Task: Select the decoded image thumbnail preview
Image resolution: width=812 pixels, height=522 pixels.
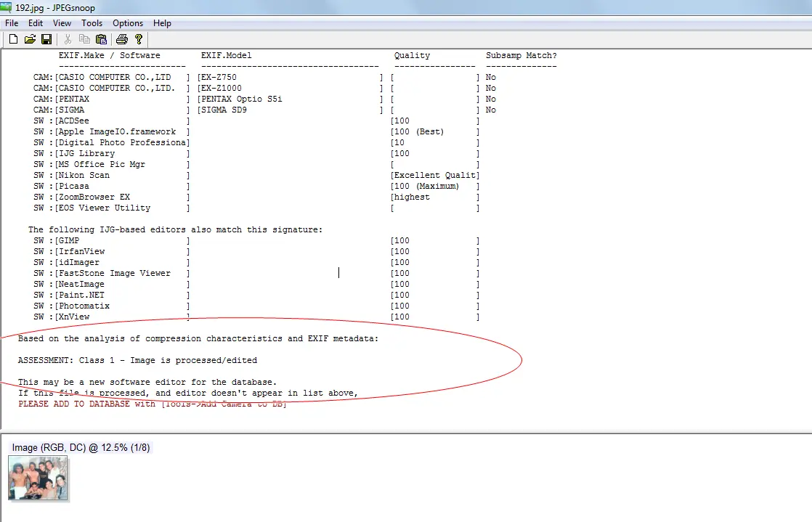Action: point(38,478)
